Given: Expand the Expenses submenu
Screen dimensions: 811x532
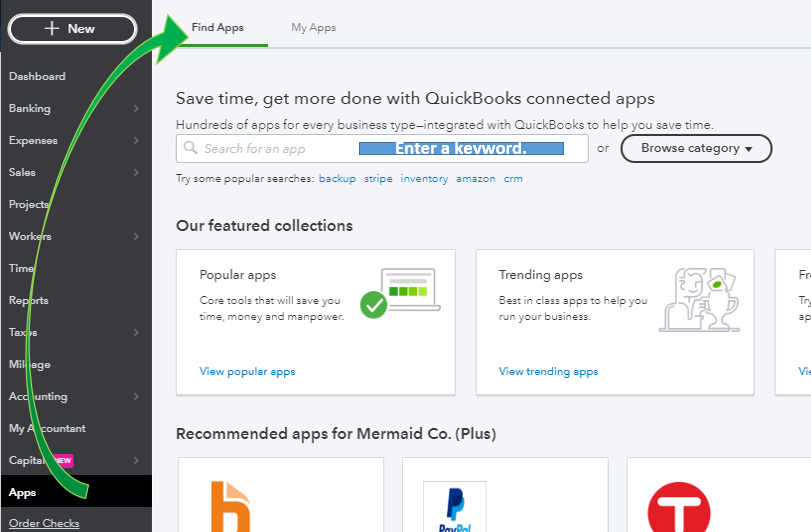Looking at the screenshot, I should tap(135, 140).
